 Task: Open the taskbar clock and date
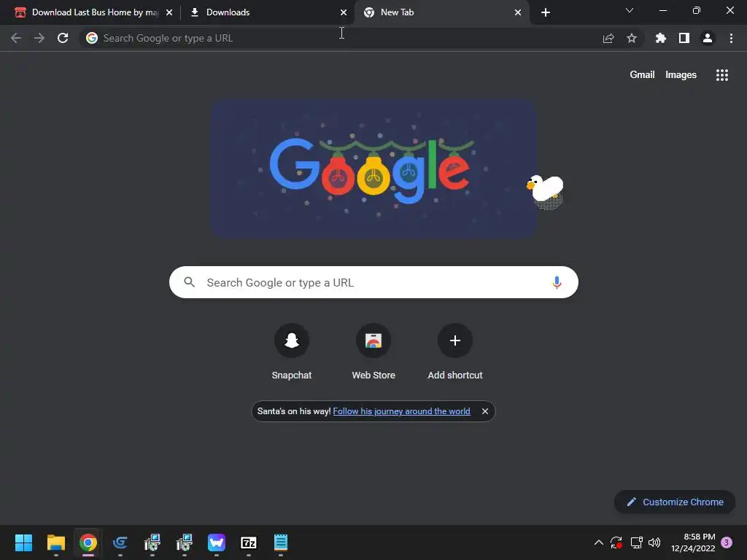(x=693, y=542)
